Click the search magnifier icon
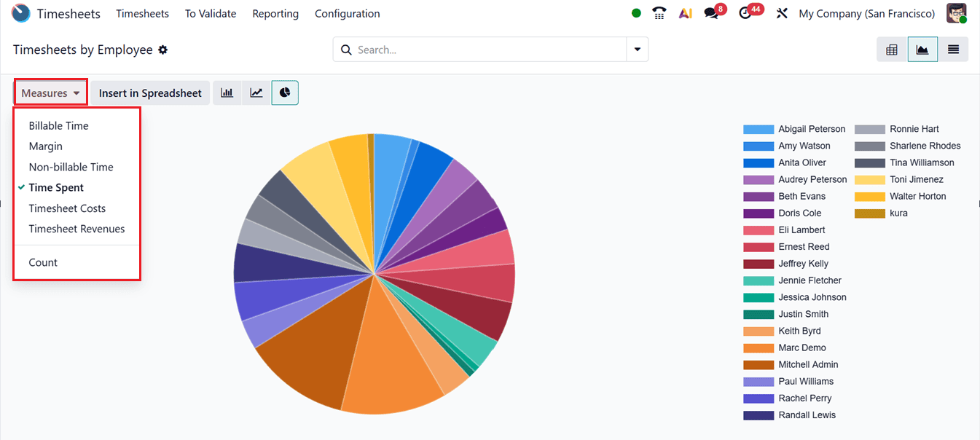Screen dimensions: 980x440 (346, 50)
